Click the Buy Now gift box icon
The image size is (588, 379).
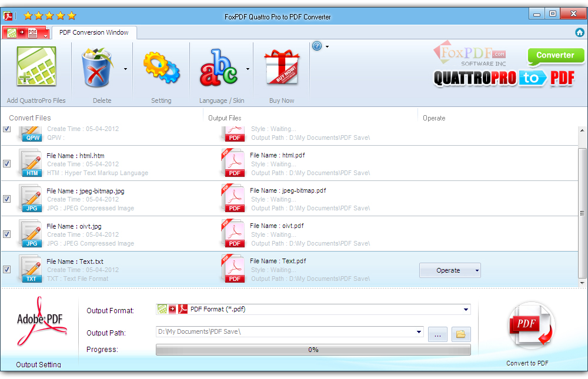(x=282, y=67)
